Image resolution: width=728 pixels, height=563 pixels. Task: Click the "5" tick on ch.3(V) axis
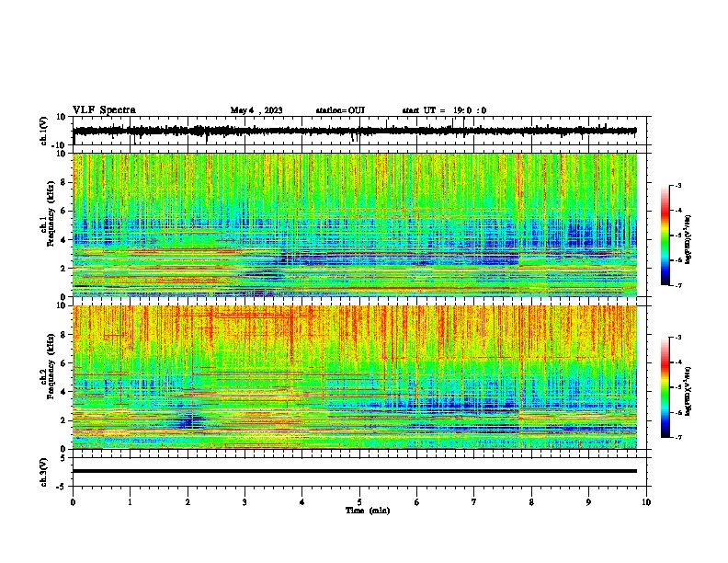point(63,457)
